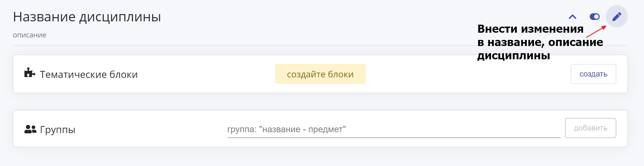Screen dimensions: 644x166
Task: Collapse the discipline with the chevron-up arrow
Action: (573, 17)
